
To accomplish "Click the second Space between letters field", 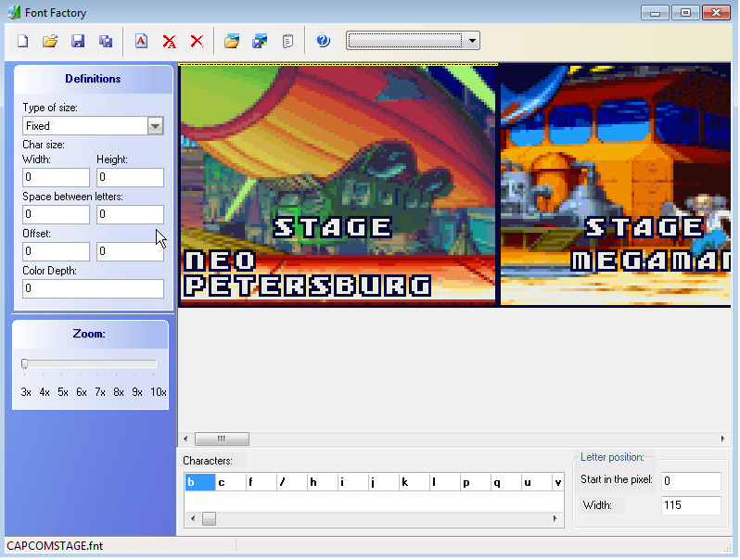I will [130, 215].
